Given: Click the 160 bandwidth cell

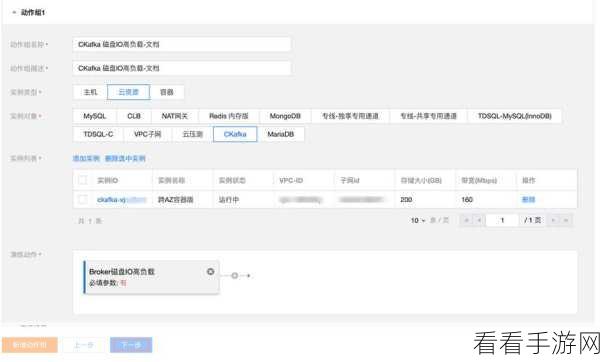Looking at the screenshot, I should click(x=467, y=200).
